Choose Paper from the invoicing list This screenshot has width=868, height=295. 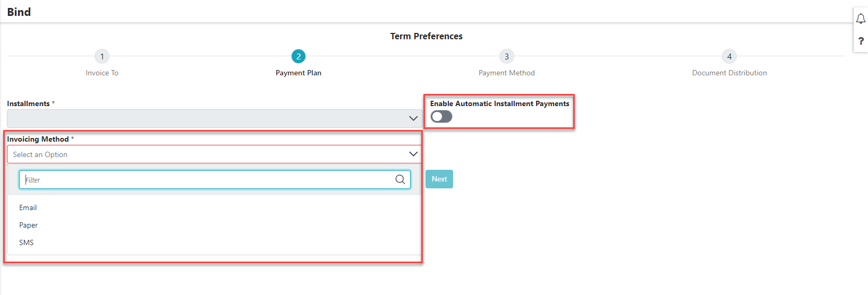pyautogui.click(x=29, y=225)
